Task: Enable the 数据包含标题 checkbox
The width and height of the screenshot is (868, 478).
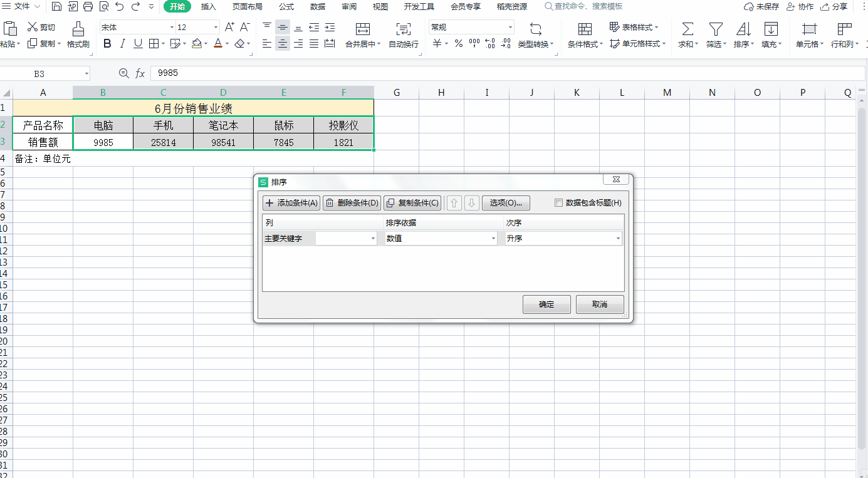Action: coord(559,203)
